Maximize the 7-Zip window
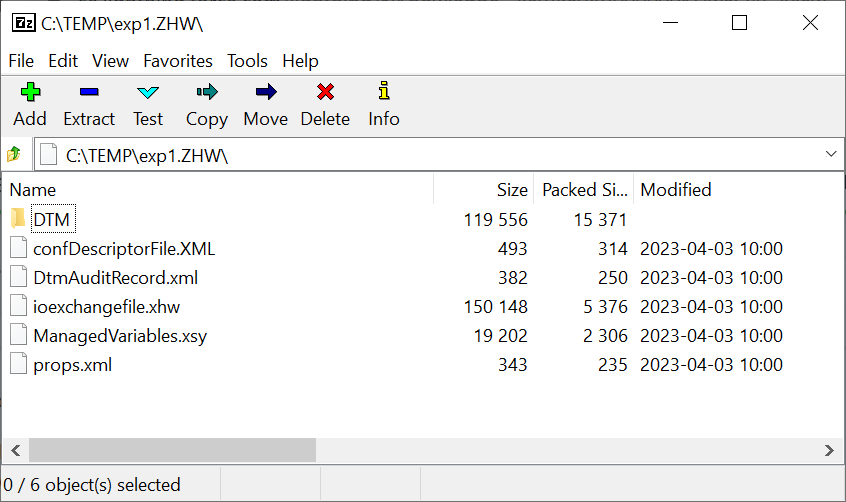846x502 pixels. click(739, 23)
